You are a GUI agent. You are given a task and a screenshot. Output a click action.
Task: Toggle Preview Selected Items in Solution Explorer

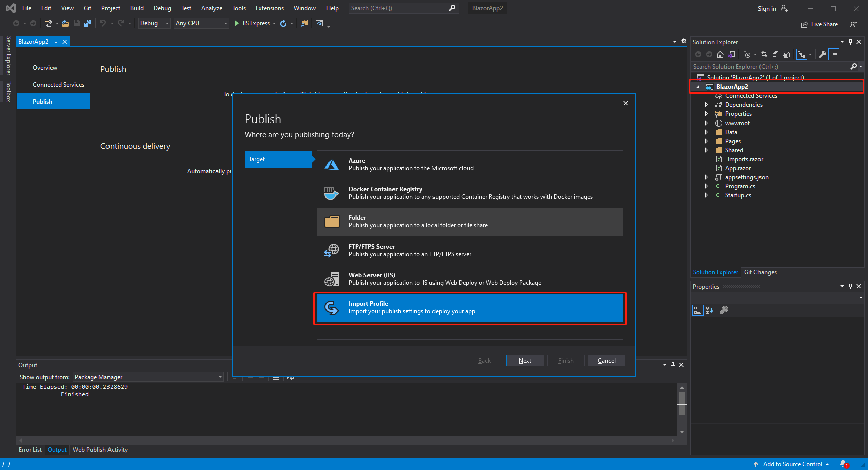tap(834, 54)
